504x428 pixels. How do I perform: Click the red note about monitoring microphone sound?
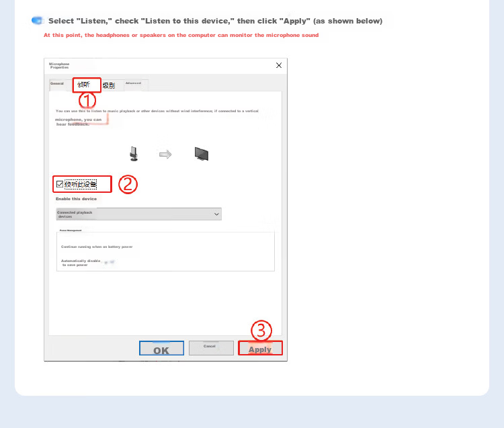[x=181, y=35]
